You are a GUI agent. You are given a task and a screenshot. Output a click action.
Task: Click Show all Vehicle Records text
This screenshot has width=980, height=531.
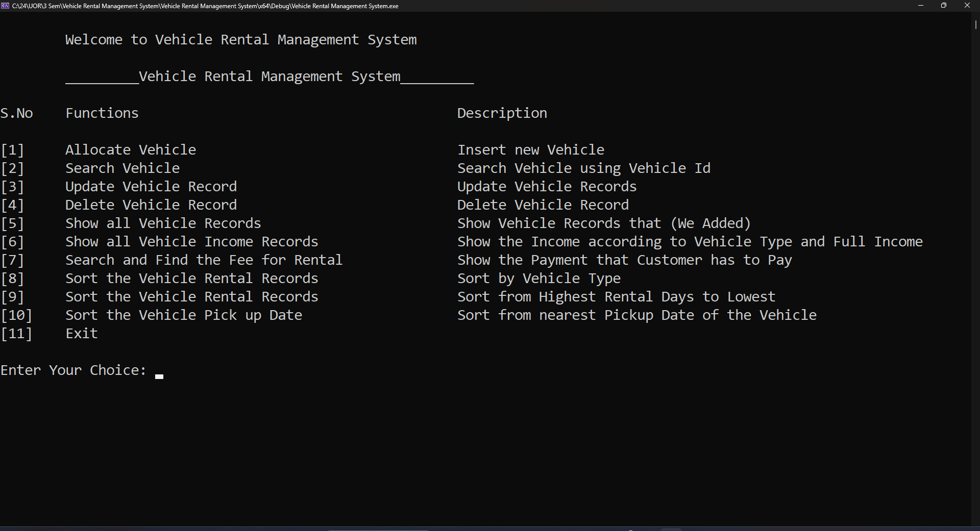point(163,223)
